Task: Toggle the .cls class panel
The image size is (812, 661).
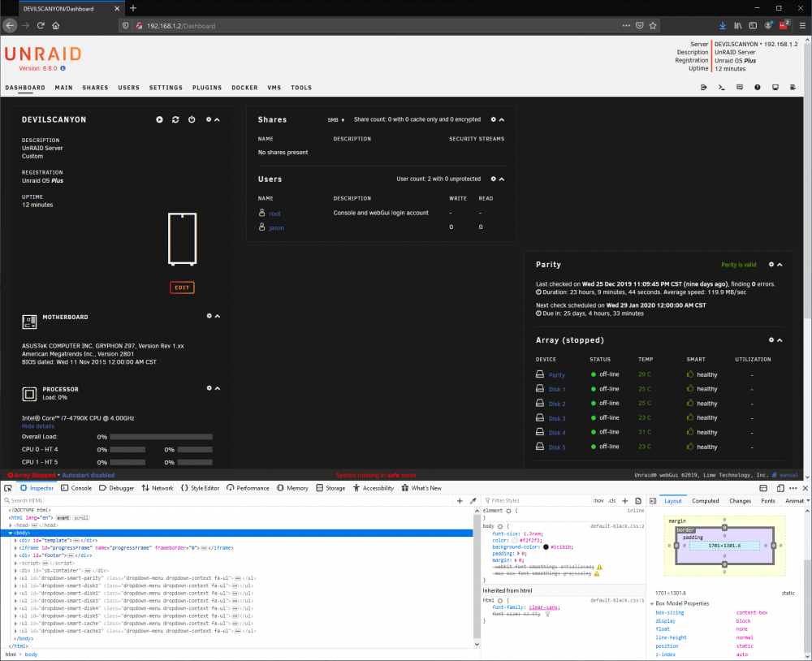Action: 611,500
